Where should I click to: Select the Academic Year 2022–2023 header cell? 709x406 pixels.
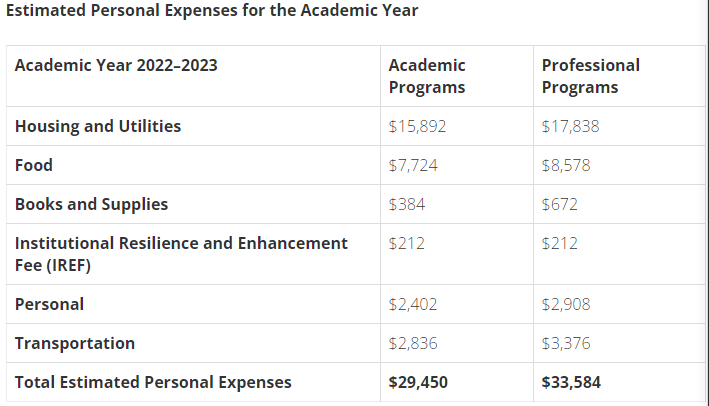tap(116, 66)
